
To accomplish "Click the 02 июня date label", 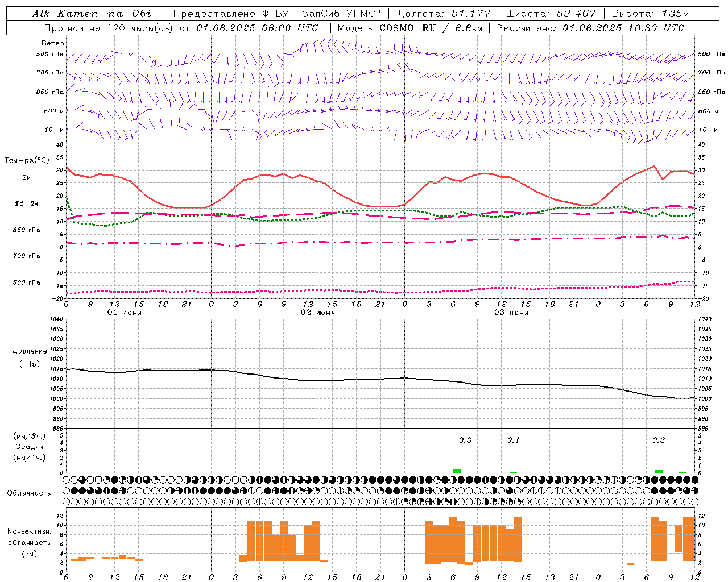I will tap(318, 313).
